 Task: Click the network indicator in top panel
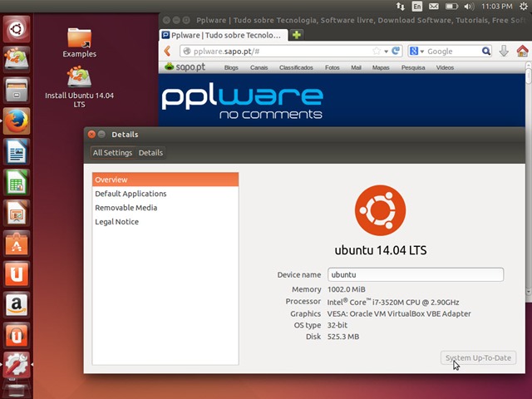401,6
